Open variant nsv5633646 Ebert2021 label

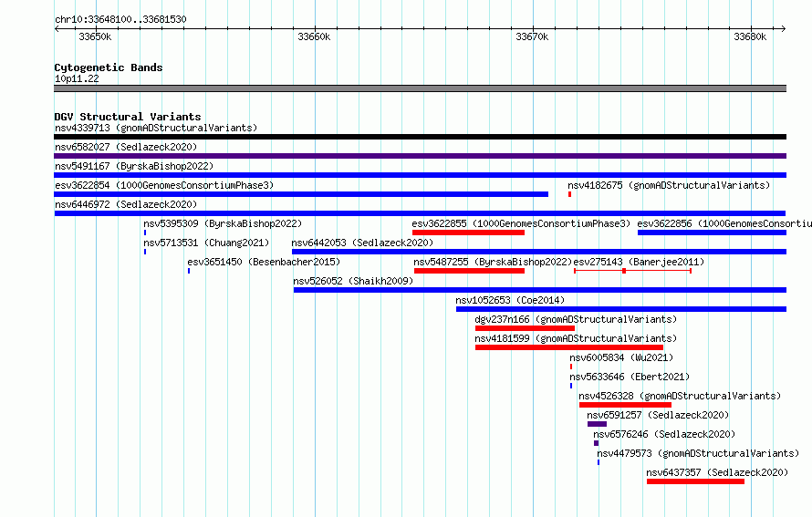[630, 377]
